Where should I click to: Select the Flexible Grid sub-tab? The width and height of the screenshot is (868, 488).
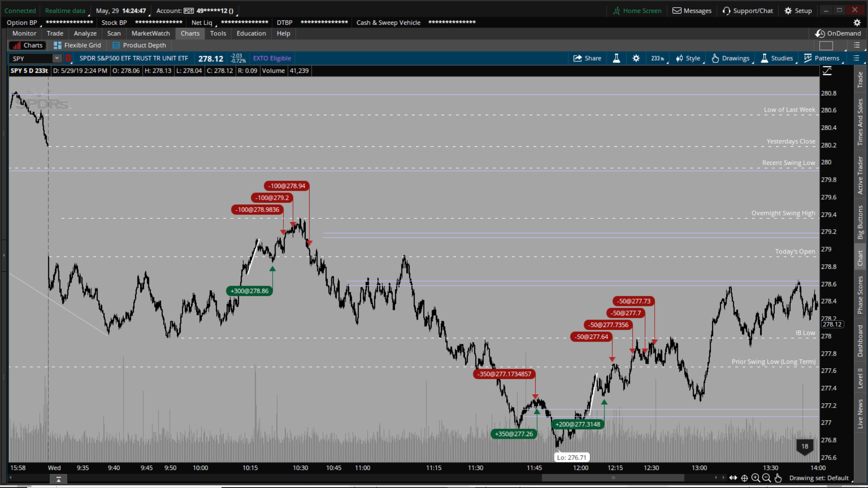click(77, 46)
